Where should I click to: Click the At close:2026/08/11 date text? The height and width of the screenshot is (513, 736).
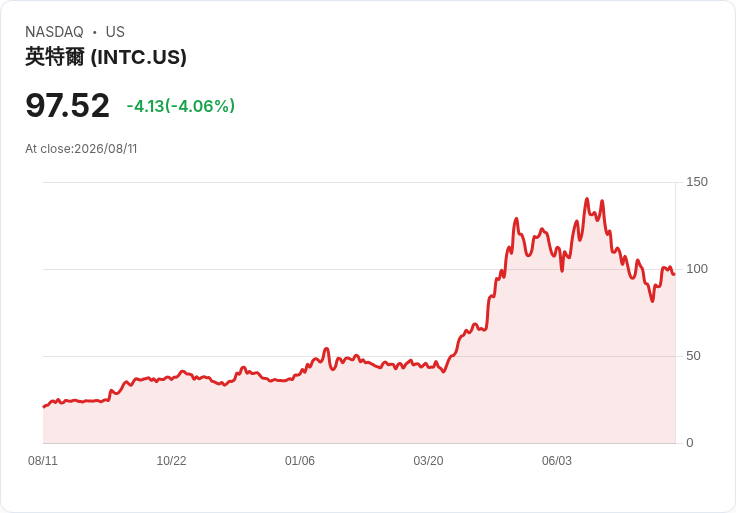81,149
